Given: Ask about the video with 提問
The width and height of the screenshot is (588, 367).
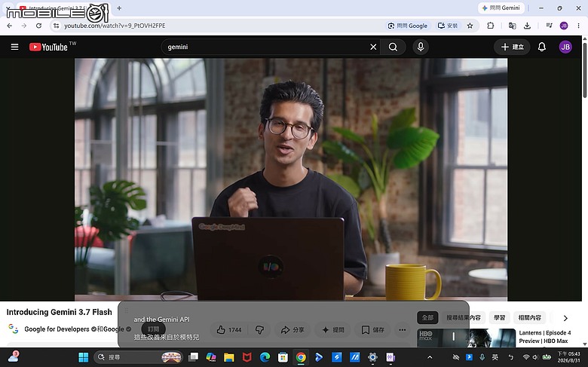Looking at the screenshot, I should point(333,330).
